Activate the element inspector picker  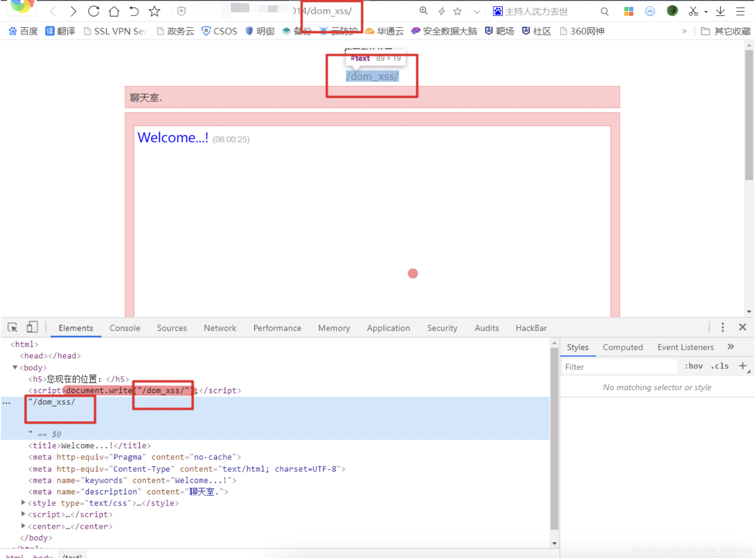pos(12,328)
